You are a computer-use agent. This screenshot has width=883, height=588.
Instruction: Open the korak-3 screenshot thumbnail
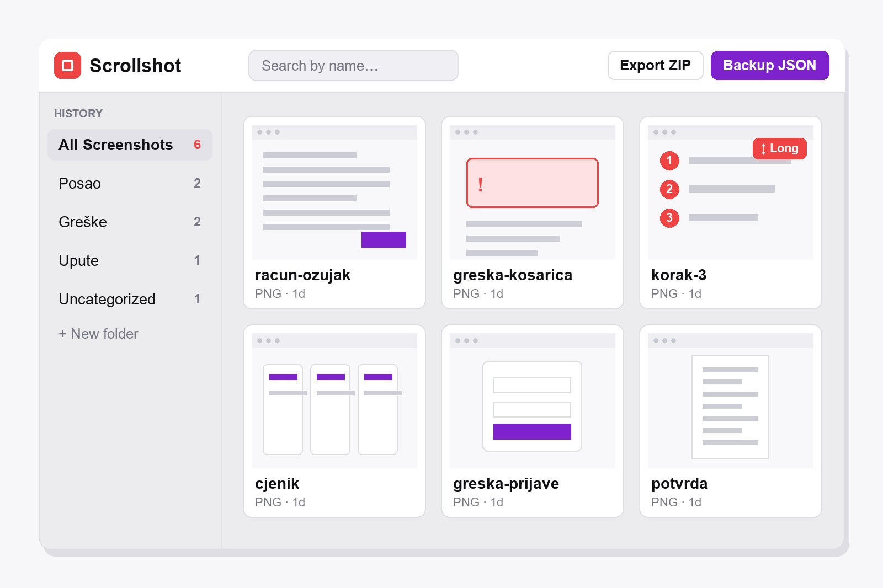click(x=730, y=192)
